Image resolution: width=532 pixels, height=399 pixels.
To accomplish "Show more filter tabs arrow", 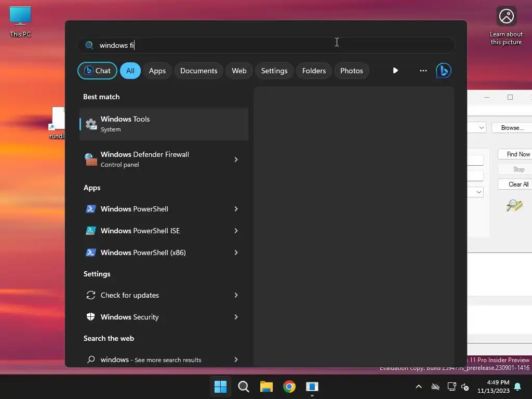I will 395,71.
